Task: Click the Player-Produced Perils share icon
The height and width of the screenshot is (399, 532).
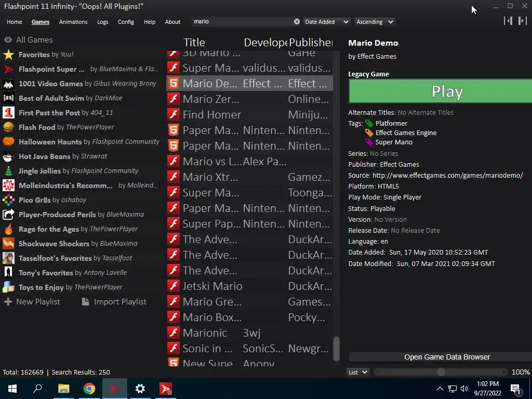Action: click(8, 215)
